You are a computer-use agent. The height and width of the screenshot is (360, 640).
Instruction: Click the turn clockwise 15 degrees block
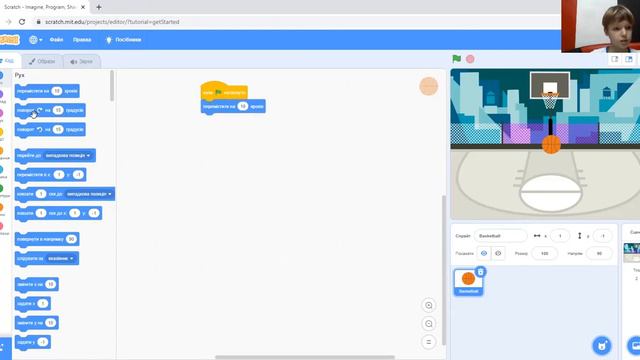[50, 110]
